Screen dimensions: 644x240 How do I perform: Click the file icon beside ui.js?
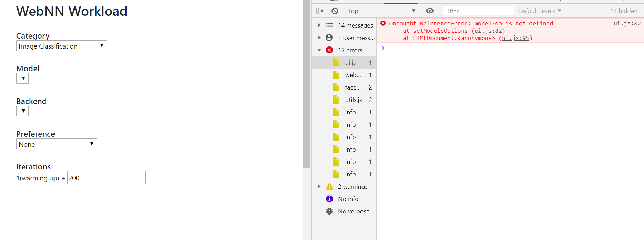coord(336,62)
